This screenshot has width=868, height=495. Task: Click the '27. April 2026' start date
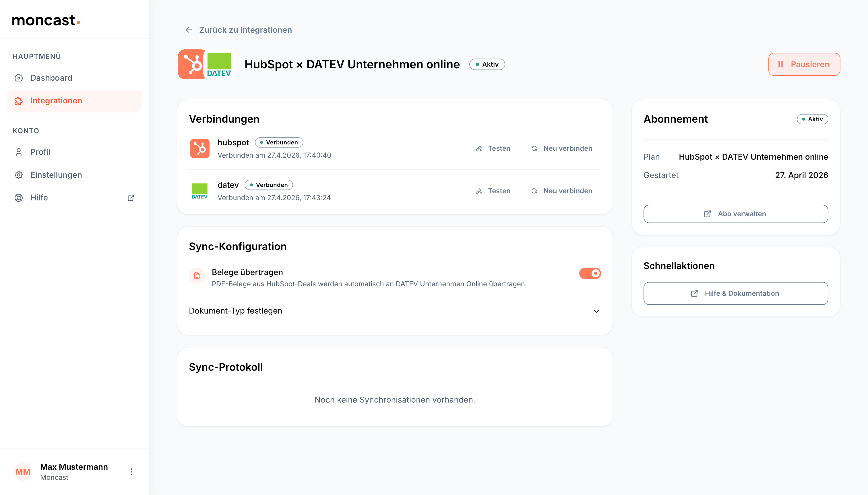[801, 175]
